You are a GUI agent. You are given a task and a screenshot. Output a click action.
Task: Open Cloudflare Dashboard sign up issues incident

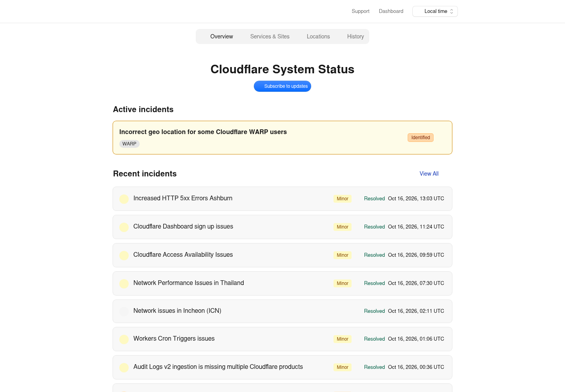click(x=282, y=227)
